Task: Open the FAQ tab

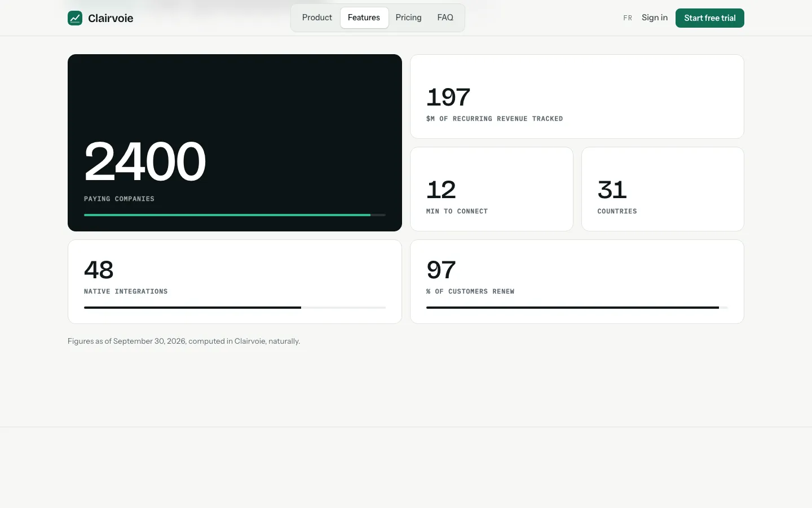Action: [x=445, y=17]
